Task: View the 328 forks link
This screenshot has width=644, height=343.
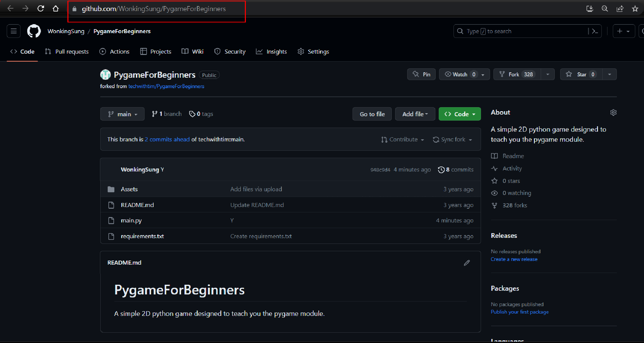Action: coord(509,206)
